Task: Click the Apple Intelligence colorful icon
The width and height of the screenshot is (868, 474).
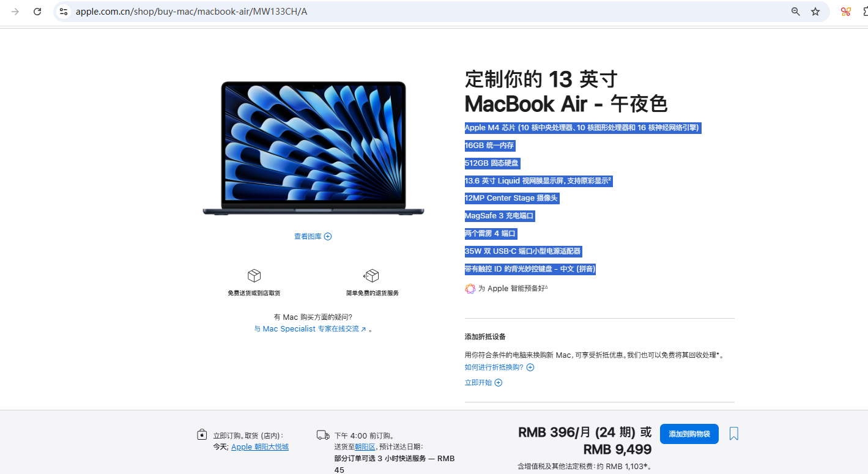Action: [x=470, y=289]
